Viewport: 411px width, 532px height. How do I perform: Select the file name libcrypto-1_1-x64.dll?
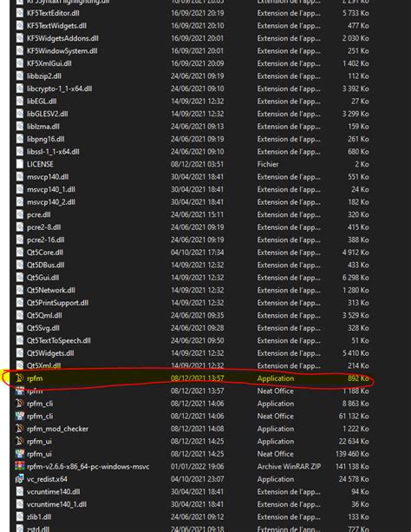pos(59,89)
